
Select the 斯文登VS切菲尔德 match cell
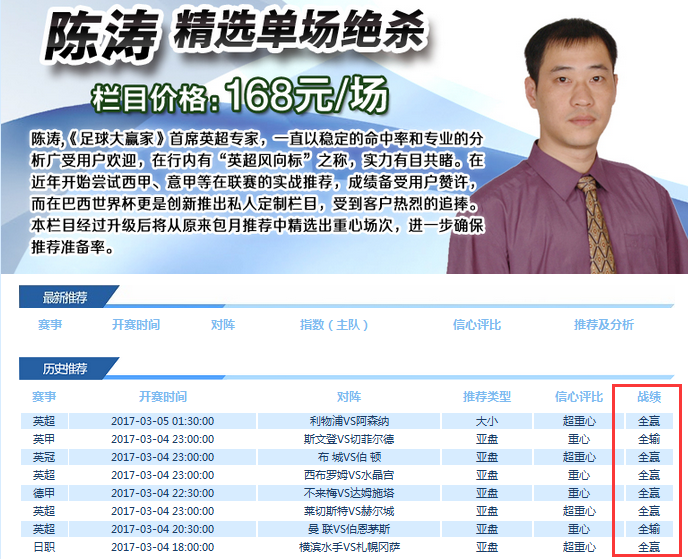[349, 439]
